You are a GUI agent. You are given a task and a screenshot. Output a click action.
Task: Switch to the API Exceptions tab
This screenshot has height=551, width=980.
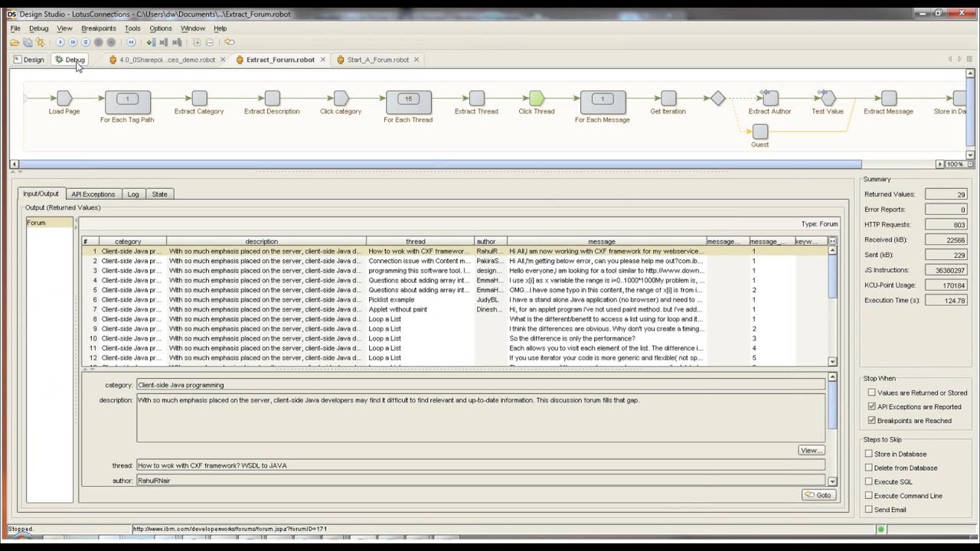pos(93,194)
